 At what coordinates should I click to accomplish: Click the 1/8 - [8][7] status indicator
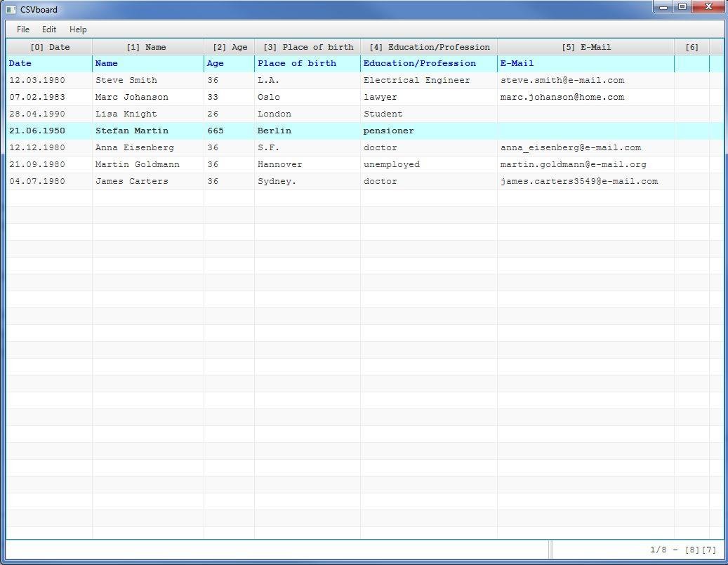[683, 550]
